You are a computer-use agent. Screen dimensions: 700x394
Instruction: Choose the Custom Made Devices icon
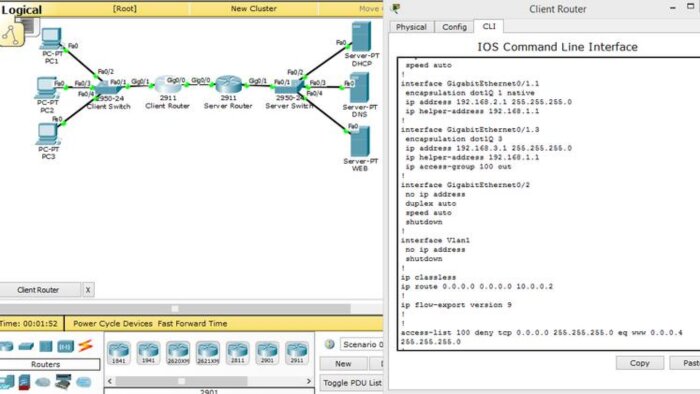pos(63,382)
